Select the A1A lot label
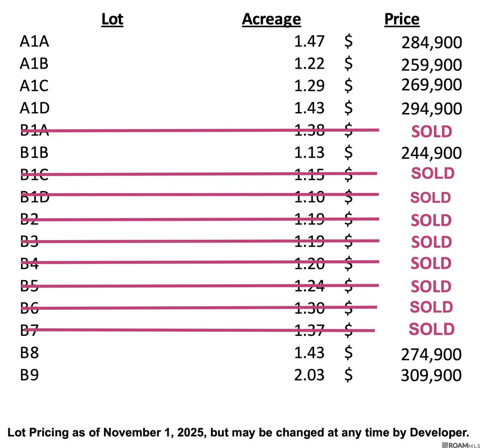 [34, 41]
